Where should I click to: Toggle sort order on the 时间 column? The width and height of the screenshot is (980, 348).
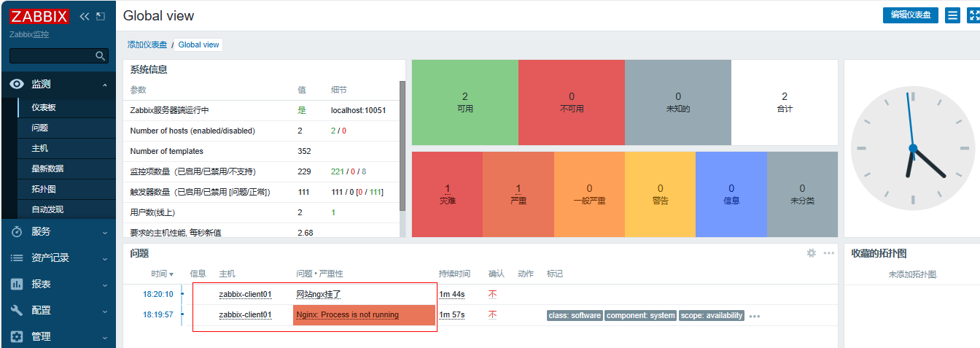pyautogui.click(x=162, y=274)
